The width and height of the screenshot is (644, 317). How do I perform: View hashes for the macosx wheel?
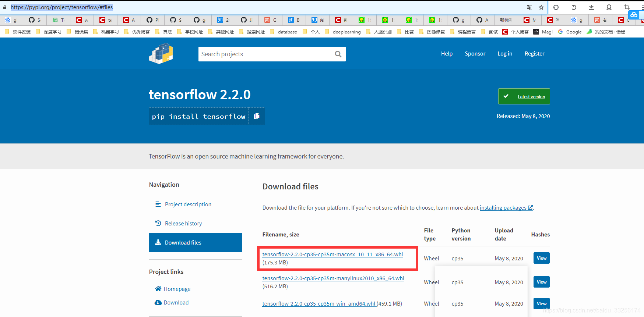coord(541,258)
